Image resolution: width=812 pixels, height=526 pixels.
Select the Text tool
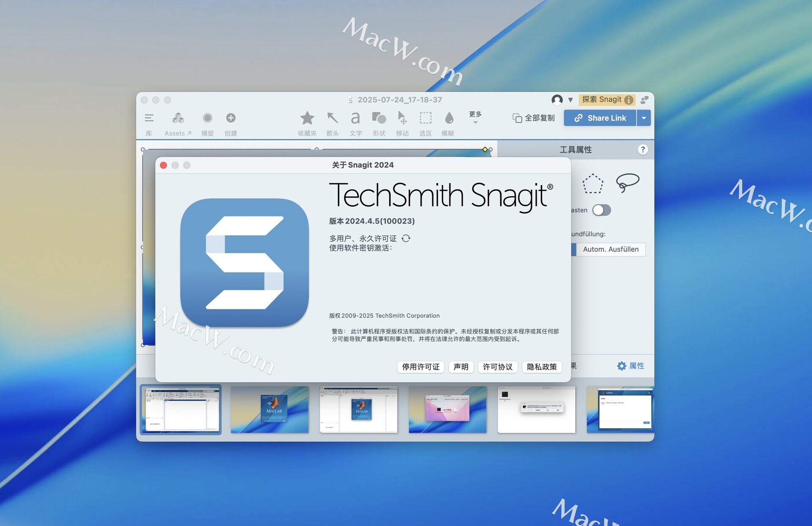(x=356, y=118)
